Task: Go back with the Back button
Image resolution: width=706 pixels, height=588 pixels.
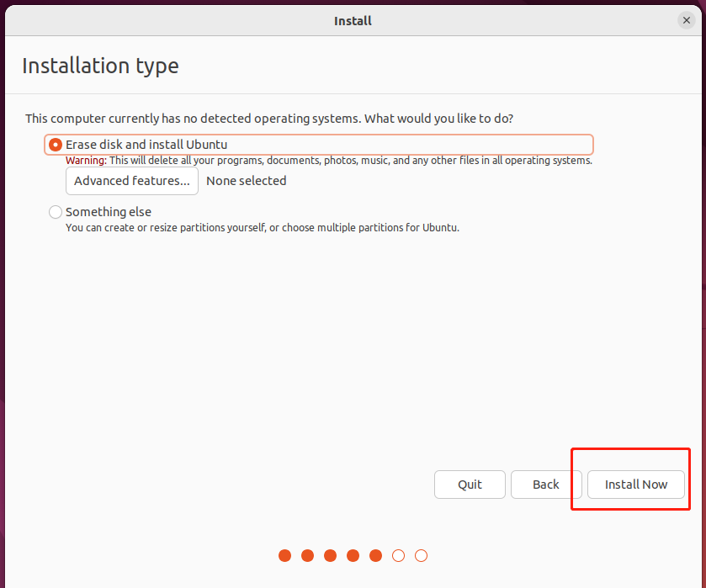Action: click(x=546, y=485)
